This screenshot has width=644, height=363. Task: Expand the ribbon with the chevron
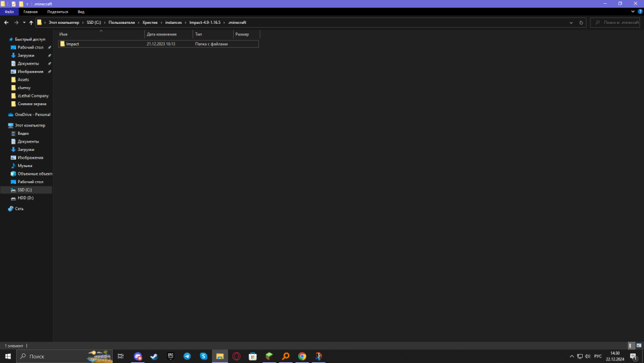632,12
